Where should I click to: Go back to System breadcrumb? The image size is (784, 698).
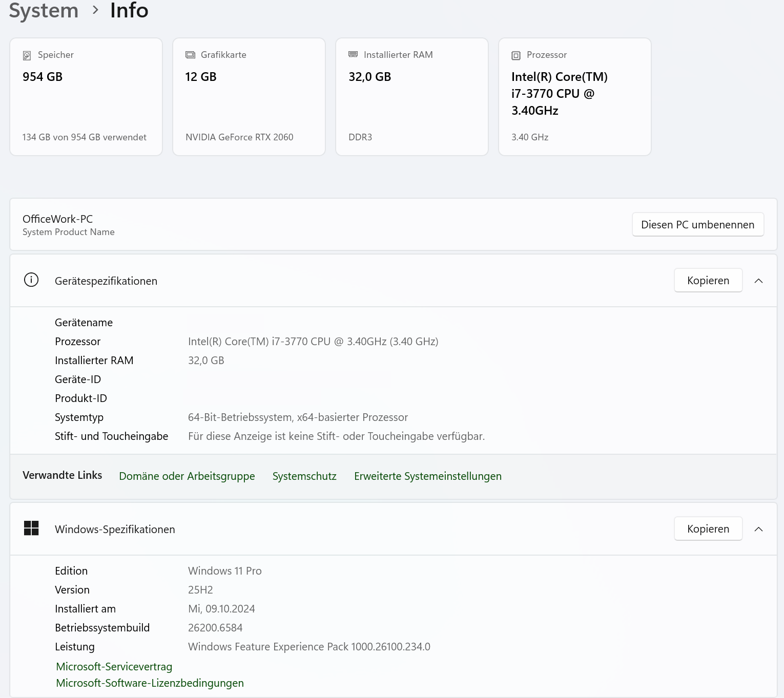pyautogui.click(x=44, y=10)
